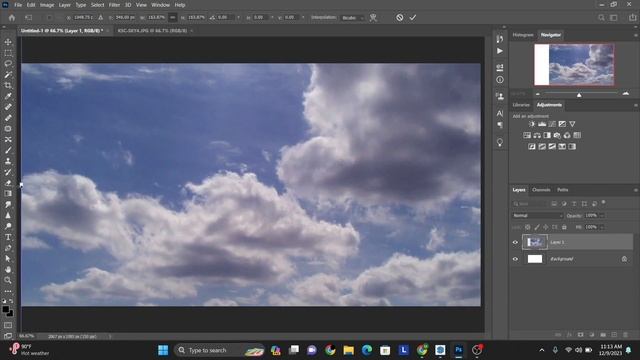Swap foreground and background colors
This screenshot has height=360, width=640.
[11, 301]
